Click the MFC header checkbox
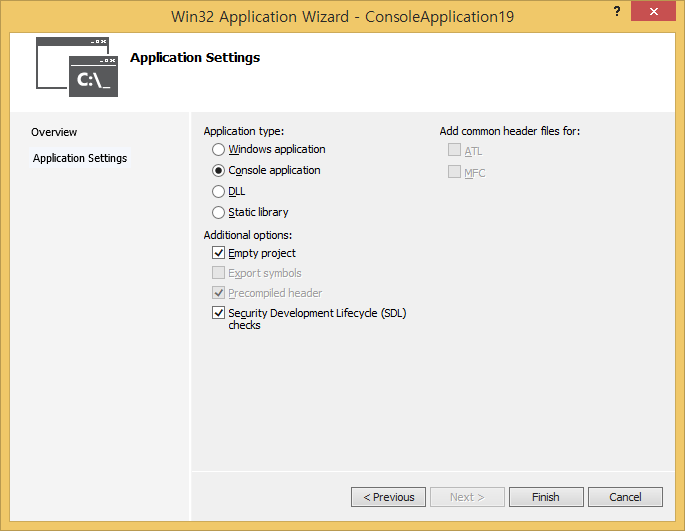This screenshot has width=685, height=531. [x=455, y=172]
